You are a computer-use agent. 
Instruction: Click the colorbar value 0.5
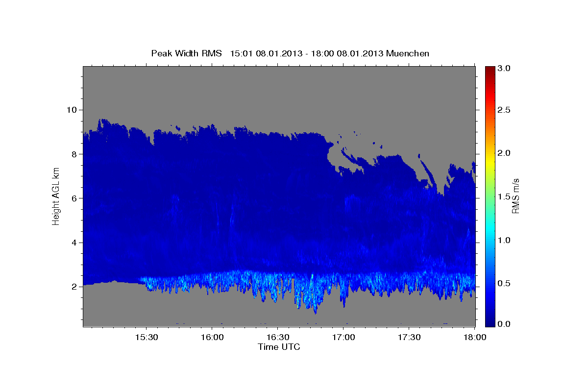[505, 283]
